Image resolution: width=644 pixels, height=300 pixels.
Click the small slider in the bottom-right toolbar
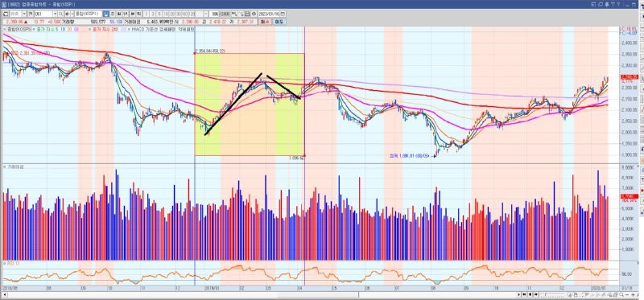tap(553, 294)
